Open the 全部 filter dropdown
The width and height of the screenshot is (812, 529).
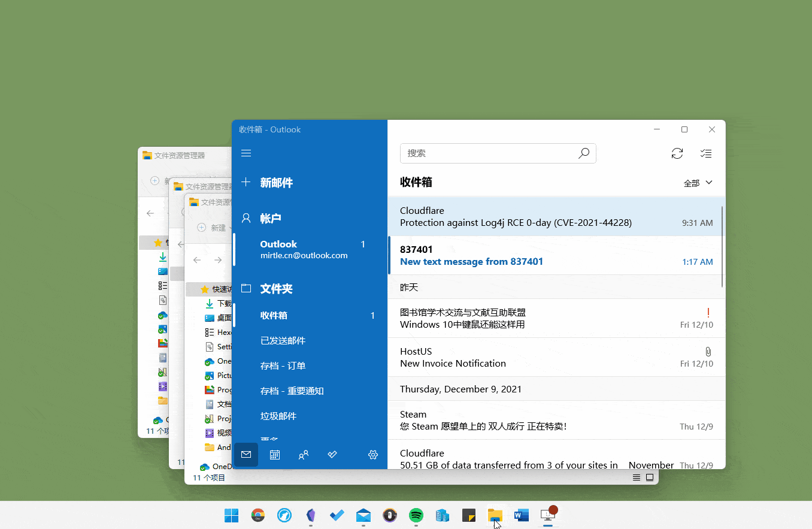698,183
